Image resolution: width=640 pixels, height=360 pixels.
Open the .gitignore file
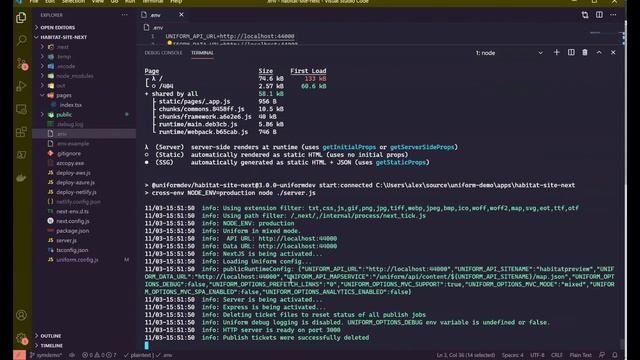click(x=68, y=153)
